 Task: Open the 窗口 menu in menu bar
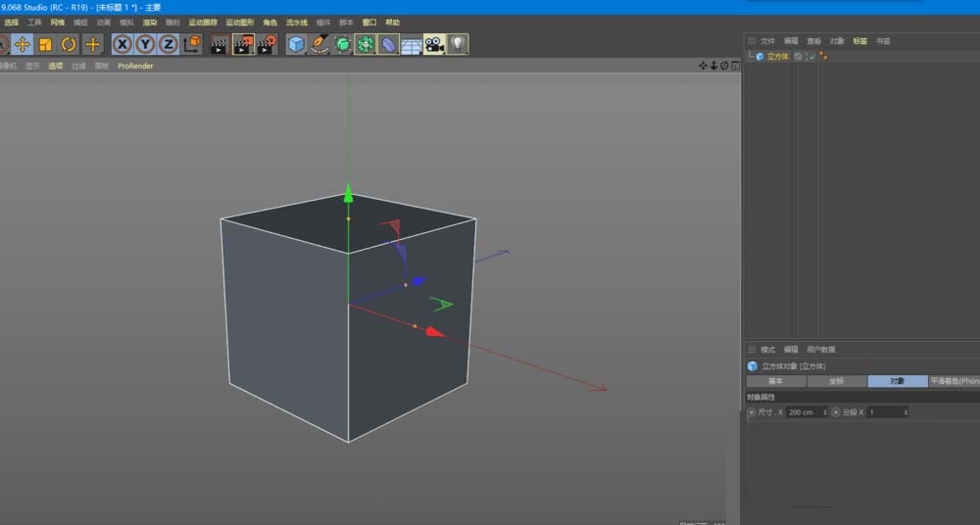(x=369, y=22)
